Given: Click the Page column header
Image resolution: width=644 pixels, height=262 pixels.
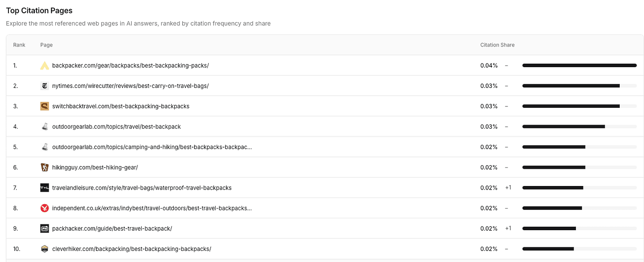Looking at the screenshot, I should (46, 45).
